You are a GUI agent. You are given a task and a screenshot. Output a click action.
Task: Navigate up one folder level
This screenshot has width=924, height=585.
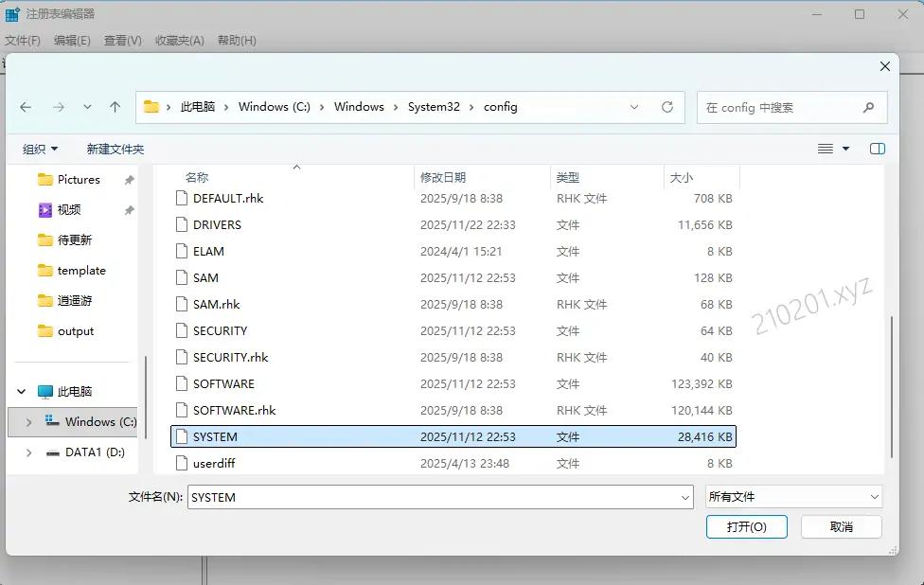click(x=115, y=107)
